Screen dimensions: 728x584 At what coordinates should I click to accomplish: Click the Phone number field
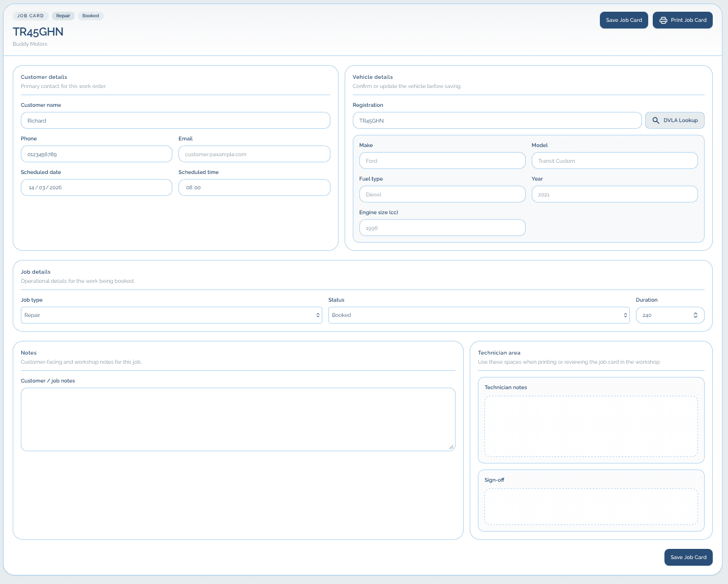pos(96,154)
